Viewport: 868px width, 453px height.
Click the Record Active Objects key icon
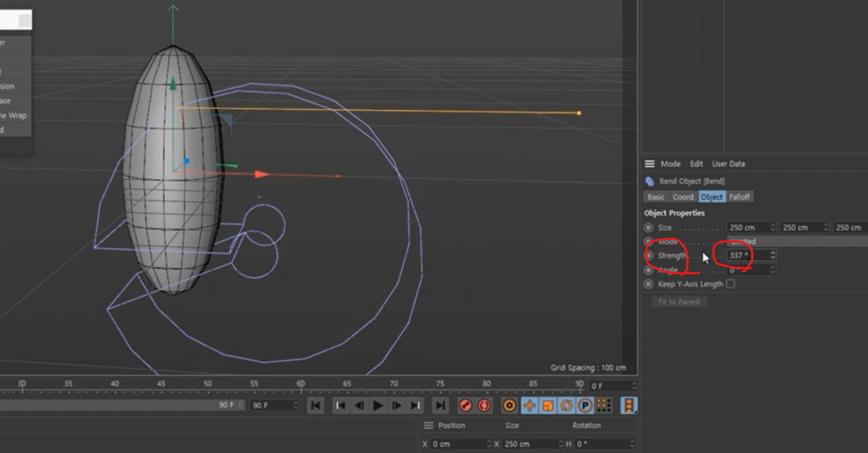(x=466, y=406)
